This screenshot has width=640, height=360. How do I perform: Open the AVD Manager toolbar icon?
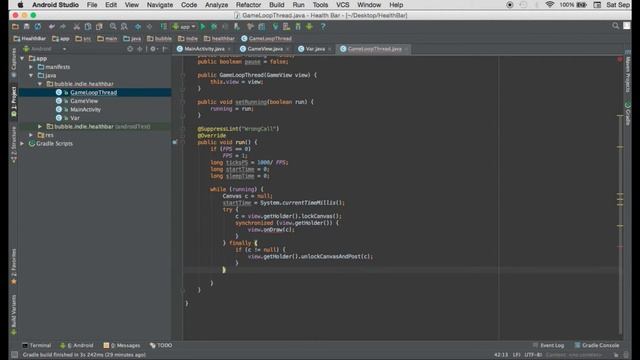(287, 27)
